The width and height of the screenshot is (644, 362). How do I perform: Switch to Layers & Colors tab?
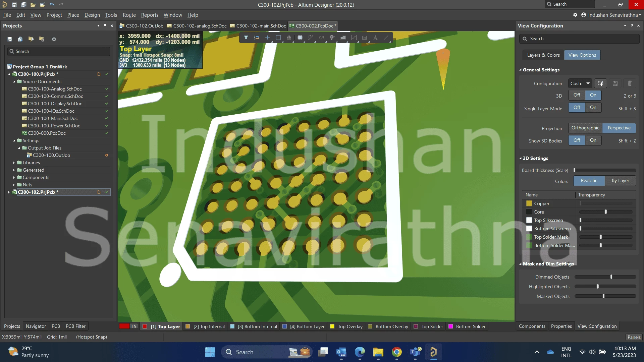coord(543,55)
